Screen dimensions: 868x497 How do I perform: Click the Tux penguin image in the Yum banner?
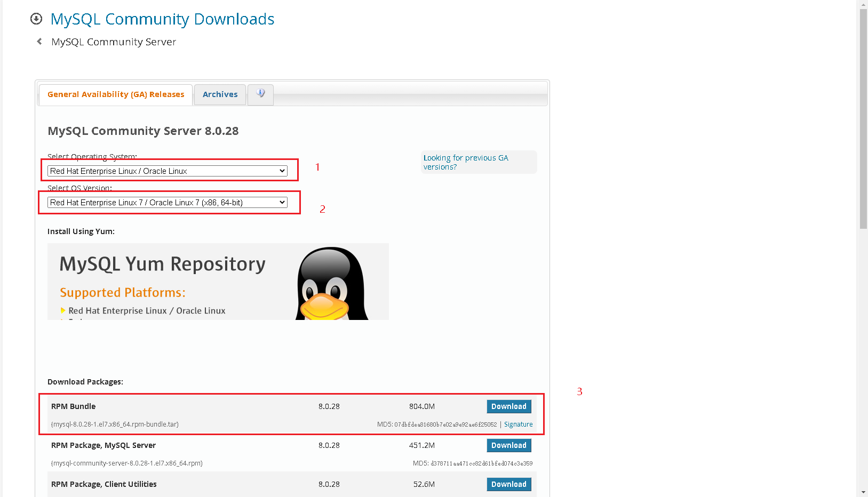(x=331, y=283)
